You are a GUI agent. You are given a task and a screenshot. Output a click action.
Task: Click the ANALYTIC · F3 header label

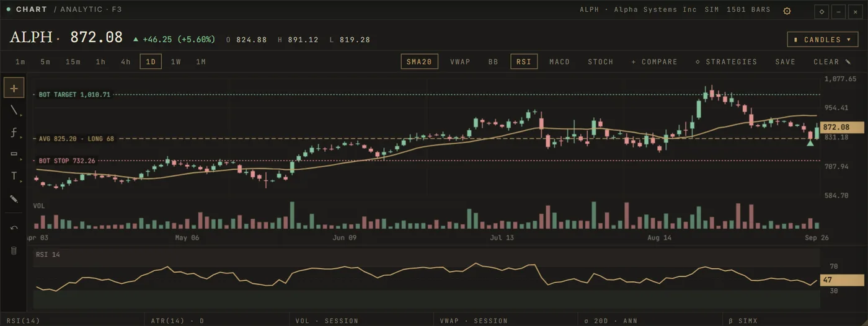click(91, 10)
